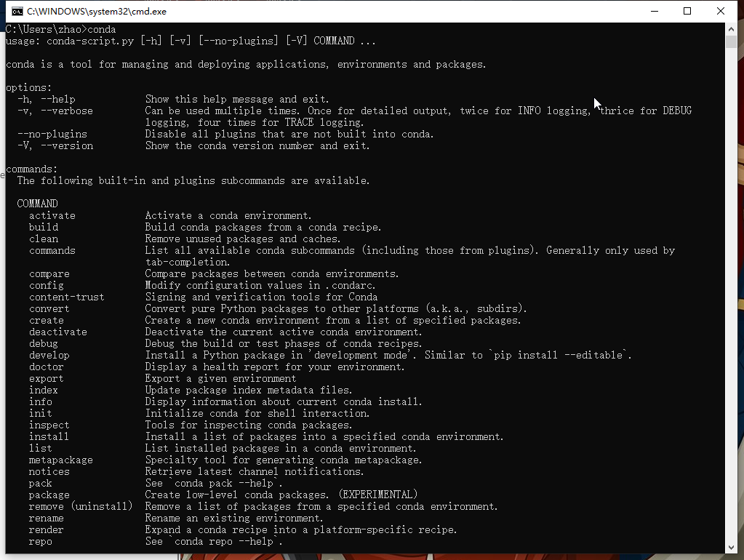Click the empty scrollbar track below thumb
This screenshot has height=560, width=744.
[x=732, y=291]
